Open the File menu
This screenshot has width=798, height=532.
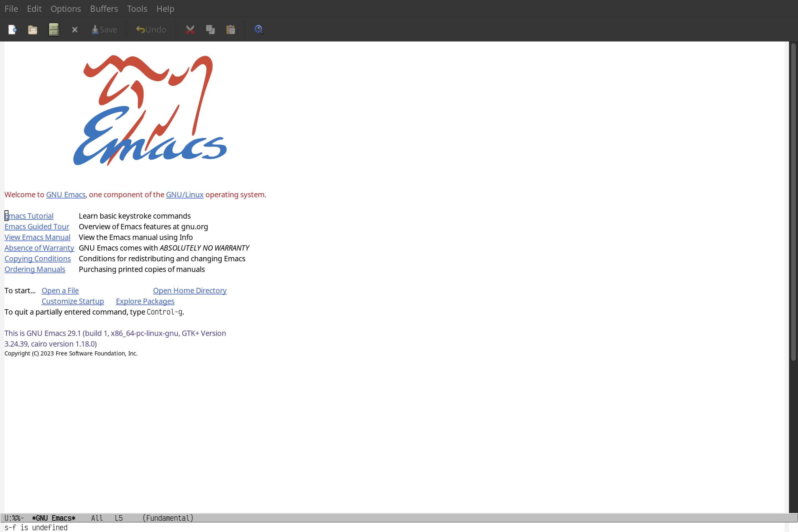click(11, 8)
